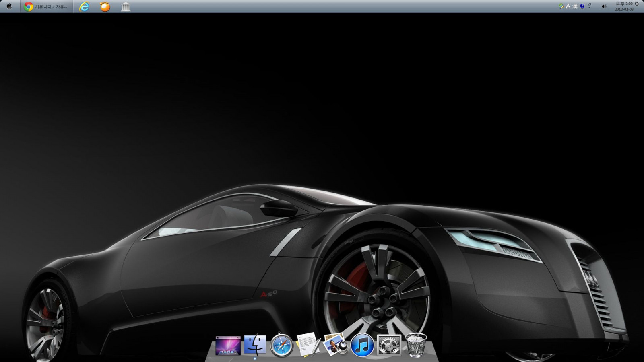The width and height of the screenshot is (644, 362).
Task: Open the blue language bar help icon
Action: click(582, 6)
